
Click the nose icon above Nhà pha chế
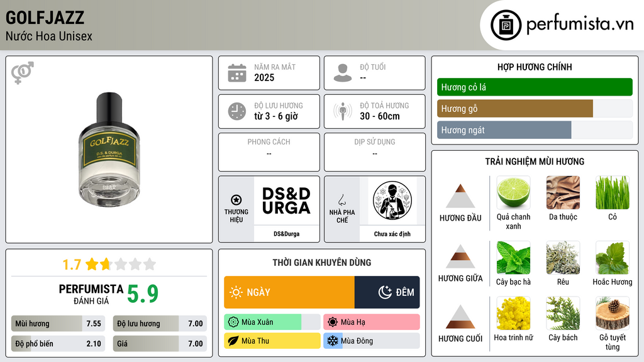pos(341,200)
